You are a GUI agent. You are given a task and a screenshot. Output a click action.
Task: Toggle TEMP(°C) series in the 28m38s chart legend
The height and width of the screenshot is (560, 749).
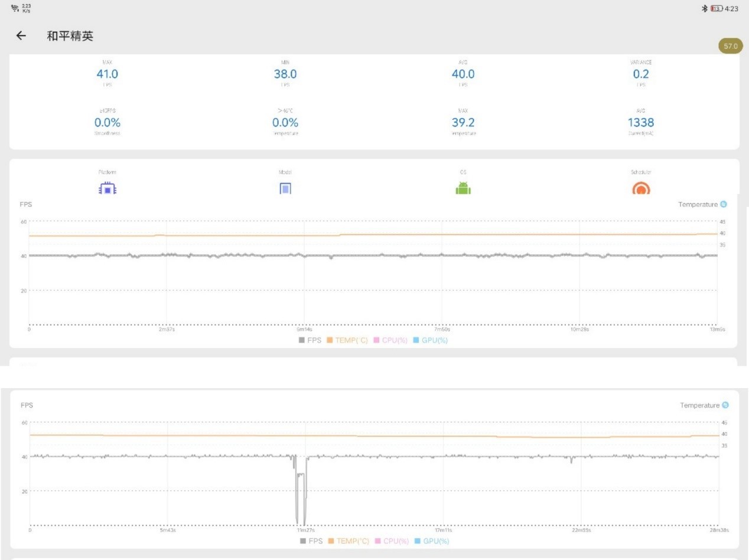(x=349, y=541)
